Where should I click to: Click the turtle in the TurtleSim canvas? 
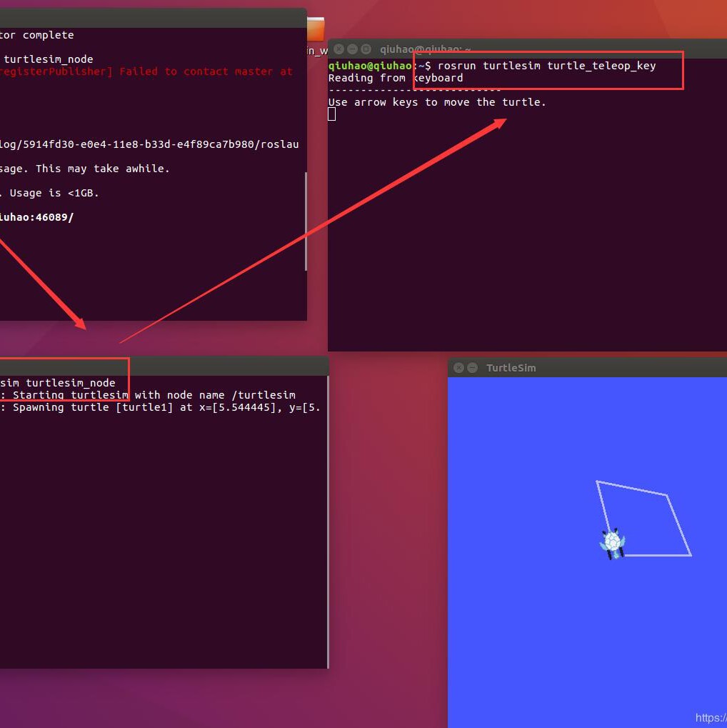pyautogui.click(x=613, y=543)
